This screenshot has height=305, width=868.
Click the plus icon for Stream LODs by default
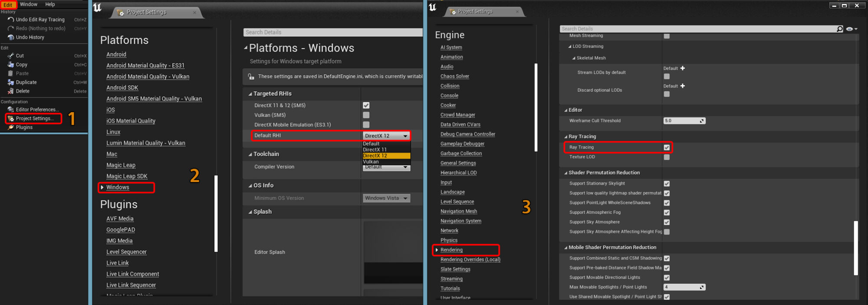coord(683,68)
